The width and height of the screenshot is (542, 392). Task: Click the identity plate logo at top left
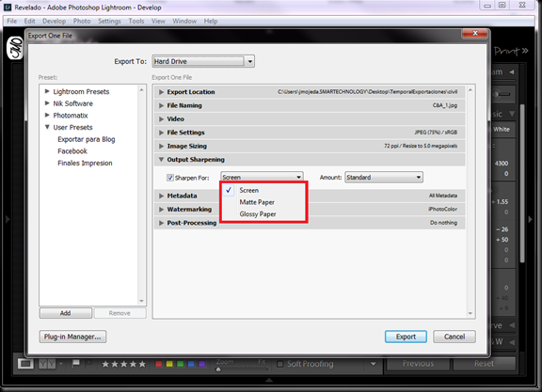(15, 48)
